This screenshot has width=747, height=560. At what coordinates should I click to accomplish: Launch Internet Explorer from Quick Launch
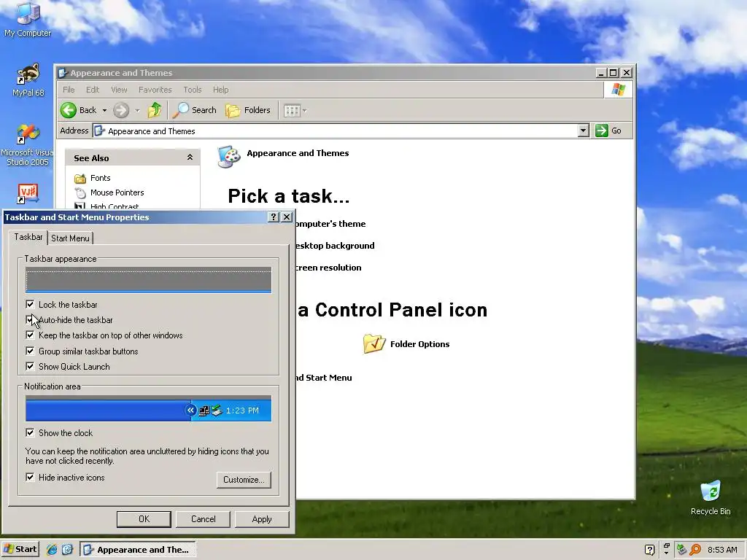pyautogui.click(x=52, y=550)
